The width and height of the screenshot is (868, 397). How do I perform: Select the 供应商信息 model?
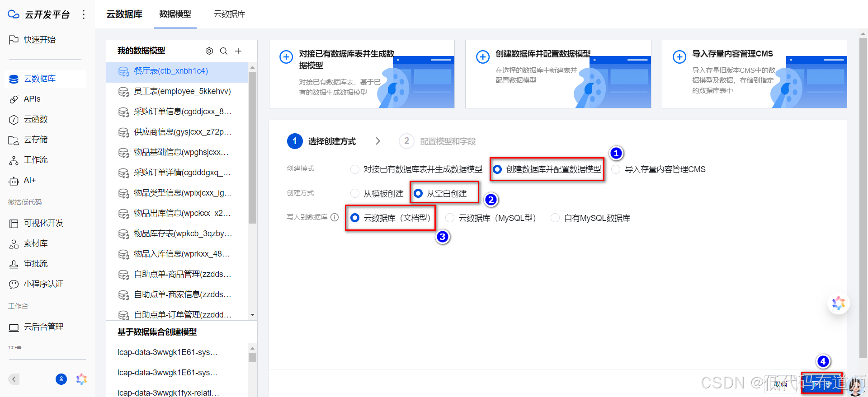coord(177,132)
